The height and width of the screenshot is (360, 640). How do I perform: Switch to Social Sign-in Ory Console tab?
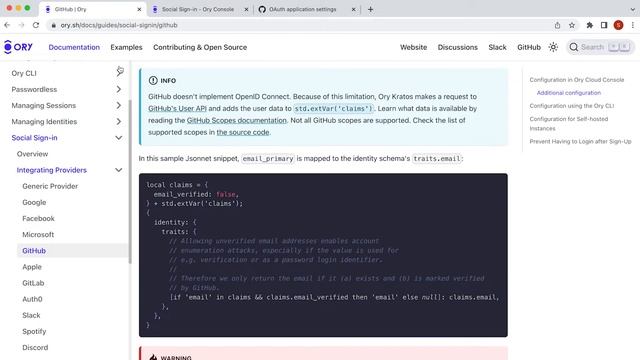click(x=198, y=9)
